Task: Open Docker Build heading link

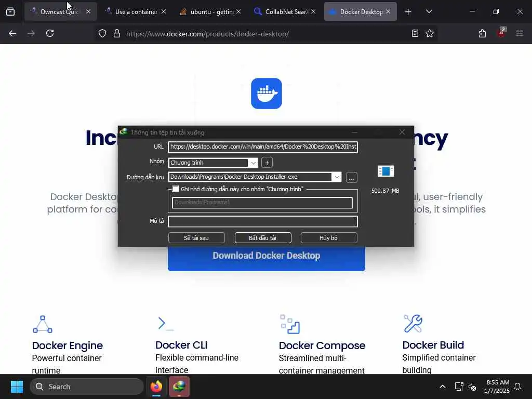Action: [x=433, y=345]
